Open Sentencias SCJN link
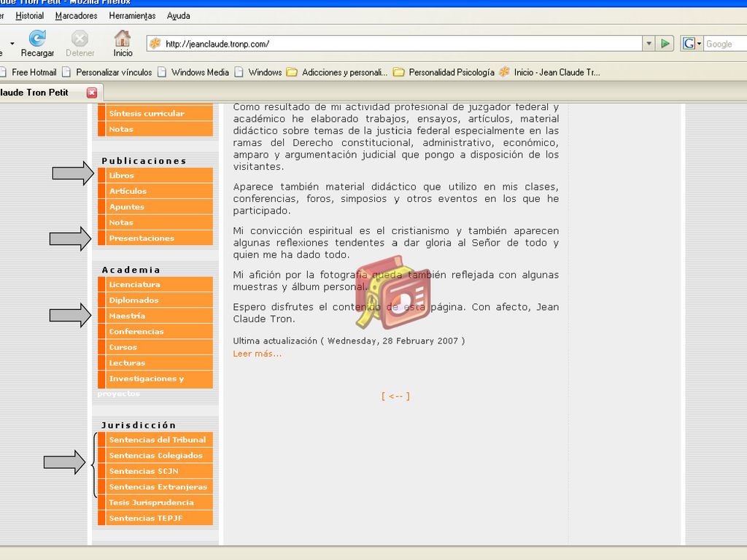This screenshot has width=747, height=560. 155,471
